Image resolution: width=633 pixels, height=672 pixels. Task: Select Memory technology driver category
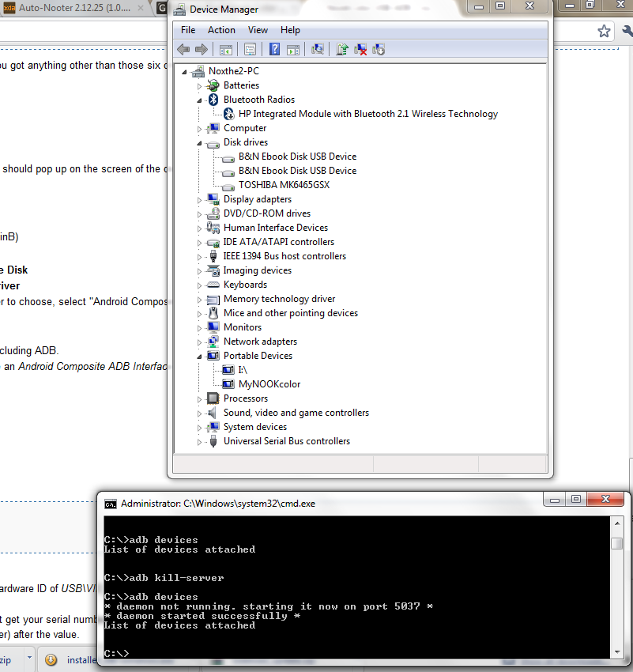279,299
